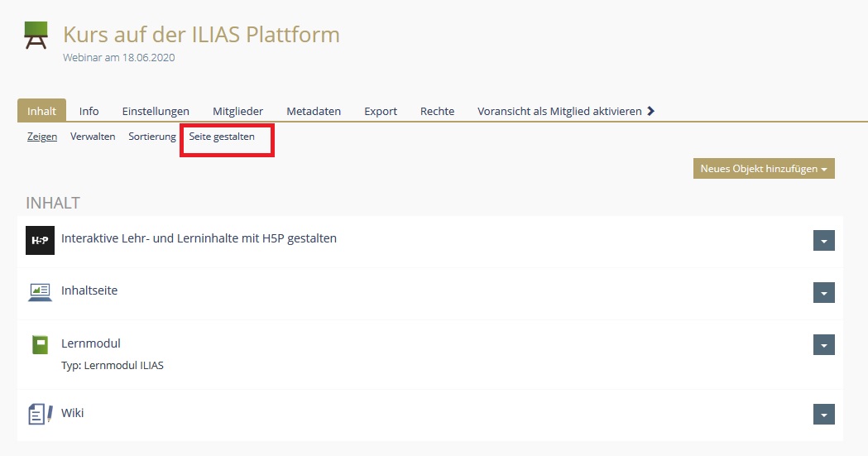Click the Seite gestalten sub-tab

(222, 137)
